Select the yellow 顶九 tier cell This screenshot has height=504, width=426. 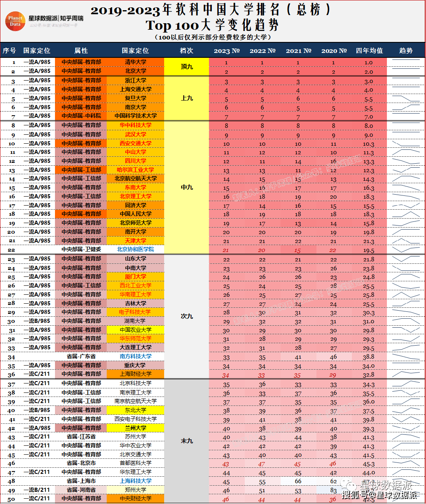tap(187, 66)
